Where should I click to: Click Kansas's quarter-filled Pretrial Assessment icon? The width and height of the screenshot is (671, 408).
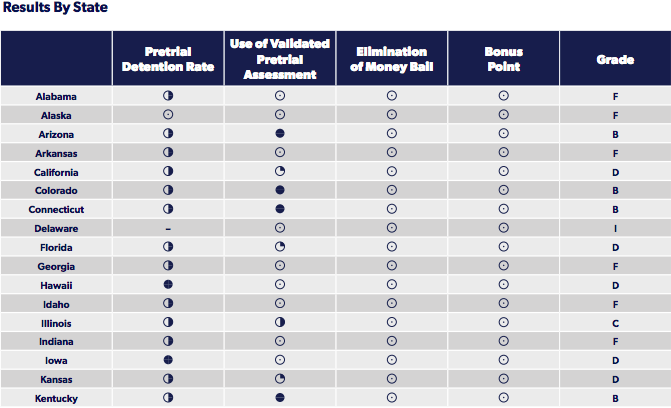coord(280,379)
